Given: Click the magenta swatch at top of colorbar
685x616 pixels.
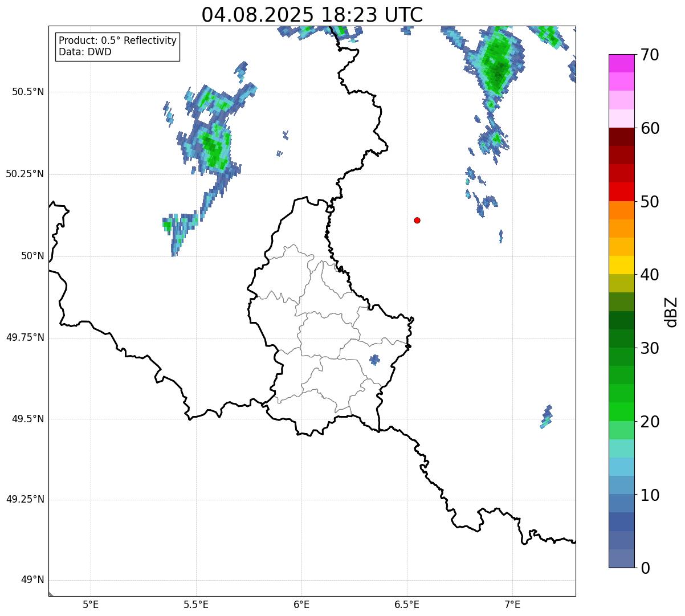Looking at the screenshot, I should pos(621,63).
